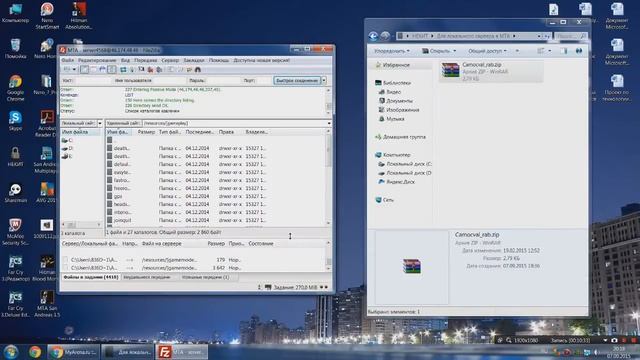Open Skype desktop shortcut
The height and width of the screenshot is (360, 640).
tap(16, 120)
